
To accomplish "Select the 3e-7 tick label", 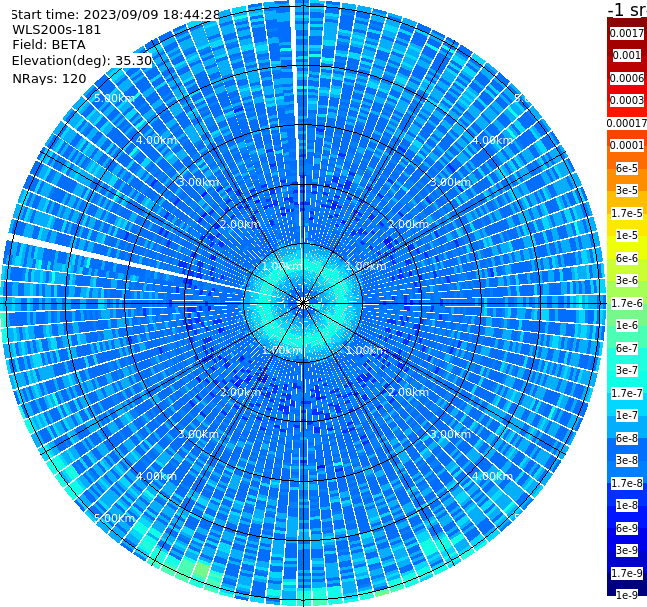I will (627, 370).
